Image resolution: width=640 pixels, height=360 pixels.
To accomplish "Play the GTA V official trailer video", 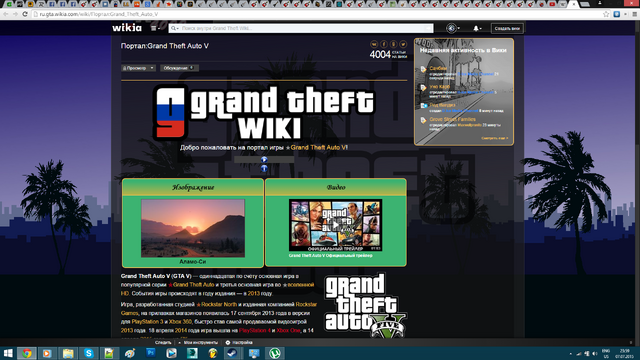I will 336,225.
